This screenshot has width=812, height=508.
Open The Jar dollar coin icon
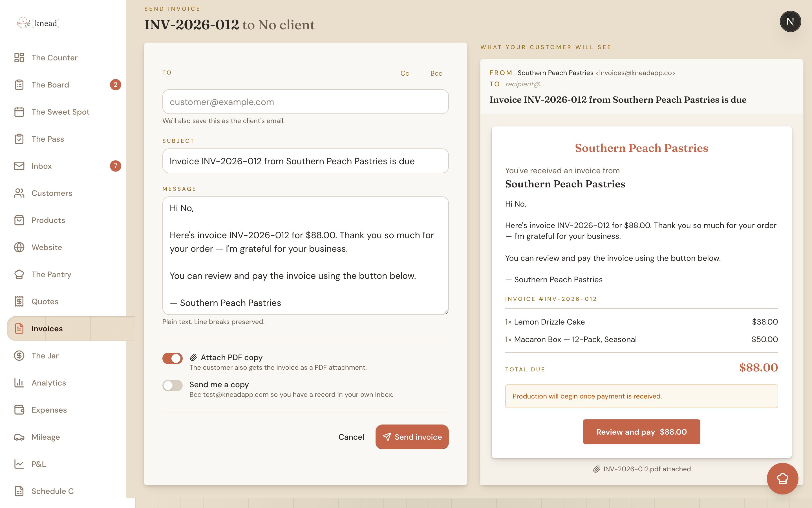coord(19,356)
